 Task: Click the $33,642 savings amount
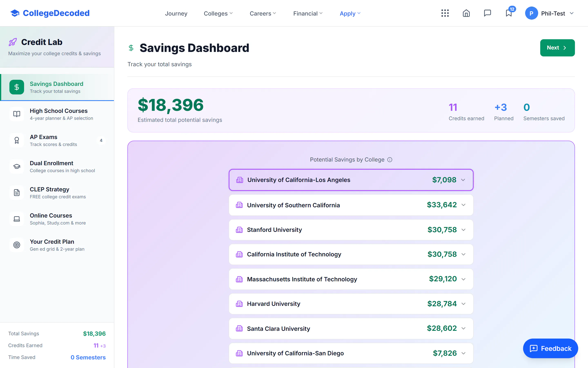[x=442, y=205]
